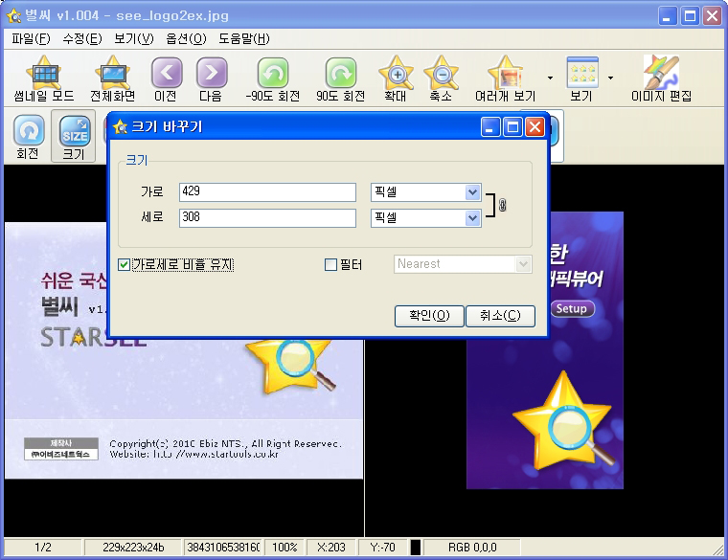Open fullscreen view (전체화면)
Screen dimensions: 728x560
[112, 78]
